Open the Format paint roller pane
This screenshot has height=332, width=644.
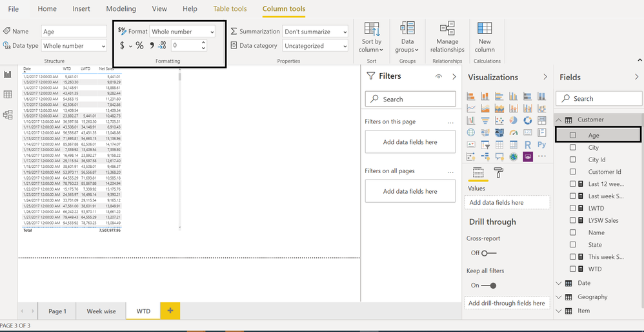point(499,172)
